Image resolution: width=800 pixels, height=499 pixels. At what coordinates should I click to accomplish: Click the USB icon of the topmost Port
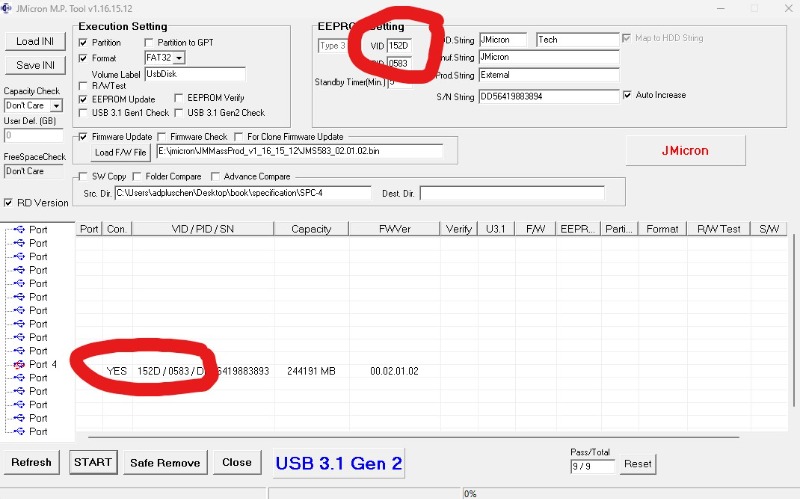tap(19, 230)
